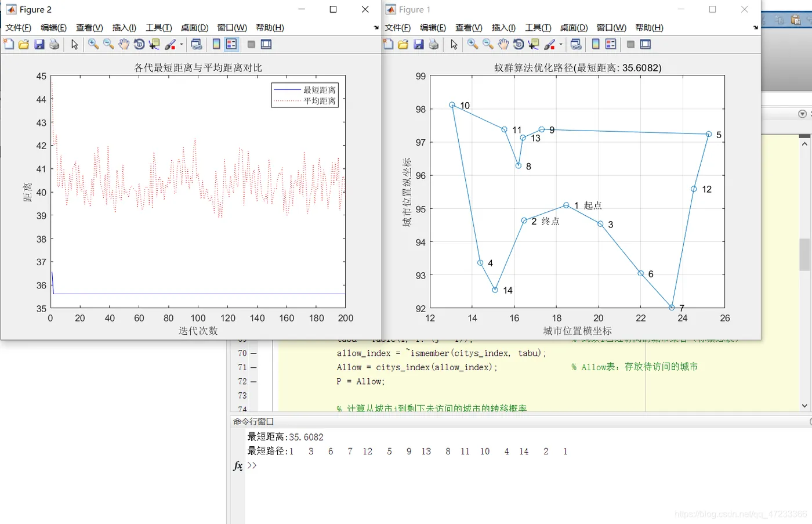Image resolution: width=812 pixels, height=524 pixels.
Task: Save Figure 2 using the floppy disk icon
Action: point(39,44)
